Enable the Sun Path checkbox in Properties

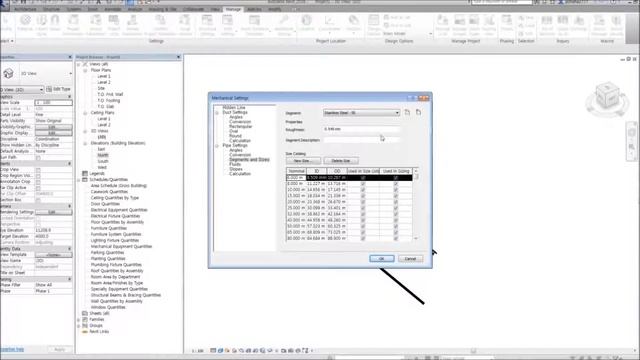38,158
